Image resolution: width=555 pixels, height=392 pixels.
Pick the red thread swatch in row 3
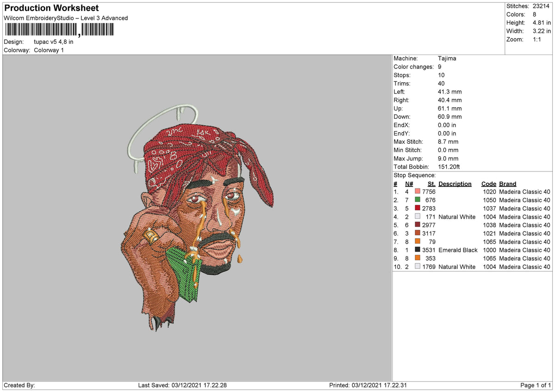[x=417, y=208]
